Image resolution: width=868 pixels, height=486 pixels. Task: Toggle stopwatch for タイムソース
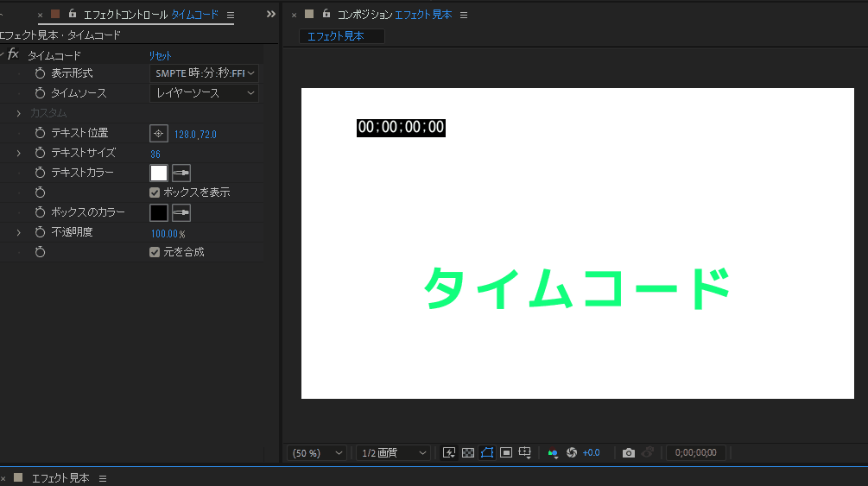tap(40, 93)
